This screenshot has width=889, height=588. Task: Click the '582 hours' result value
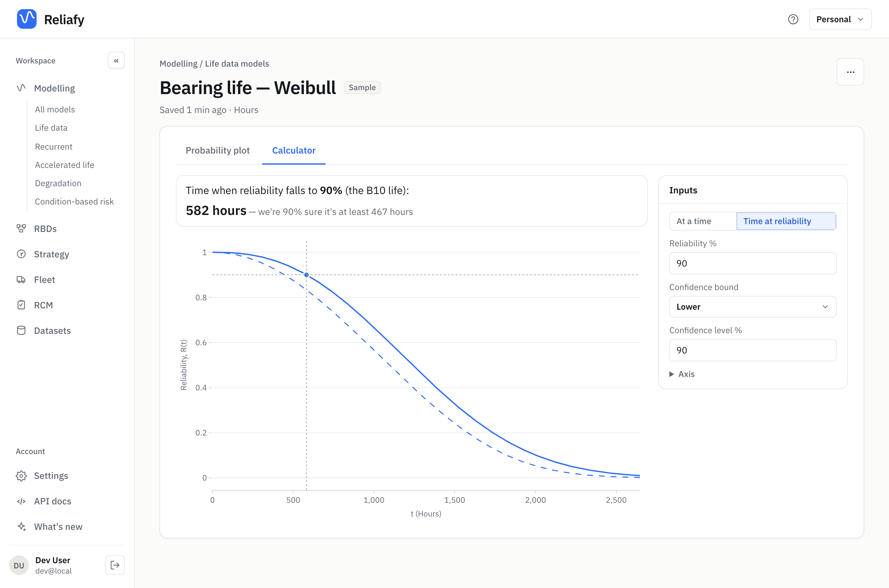pyautogui.click(x=216, y=210)
